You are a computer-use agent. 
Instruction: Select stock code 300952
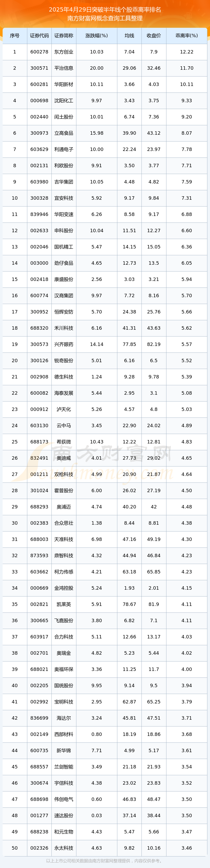[39, 312]
